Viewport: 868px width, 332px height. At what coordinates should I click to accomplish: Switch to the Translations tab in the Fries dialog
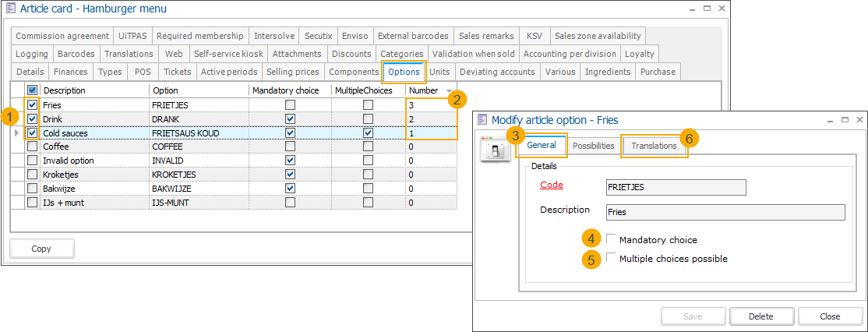click(655, 146)
